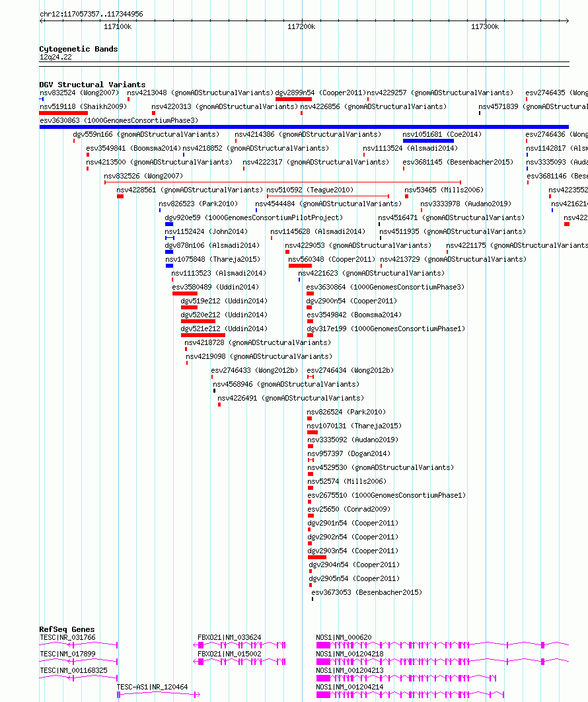The width and height of the screenshot is (588, 702).
Task: Open variant nsv1113523 (Alsmadi2014)
Action: click(219, 273)
